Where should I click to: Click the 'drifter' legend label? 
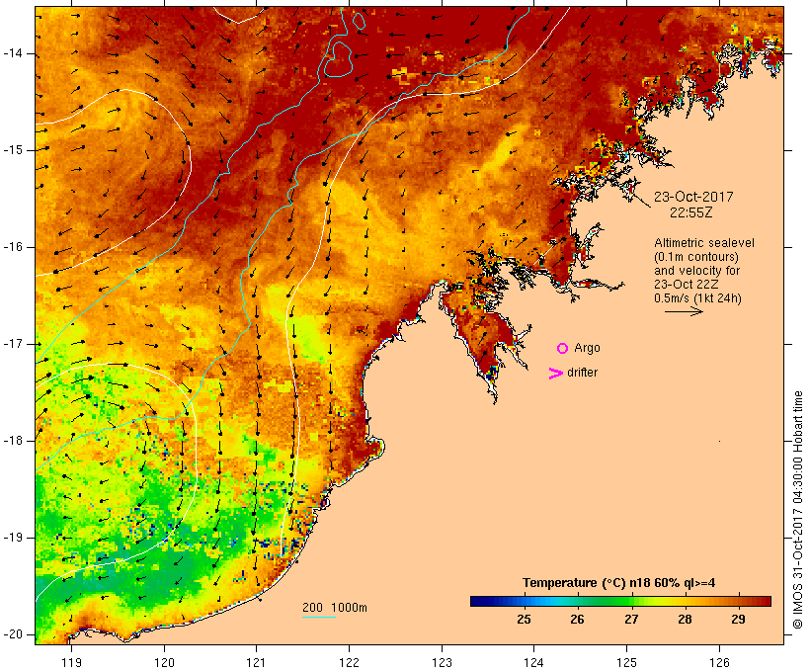[x=582, y=373]
